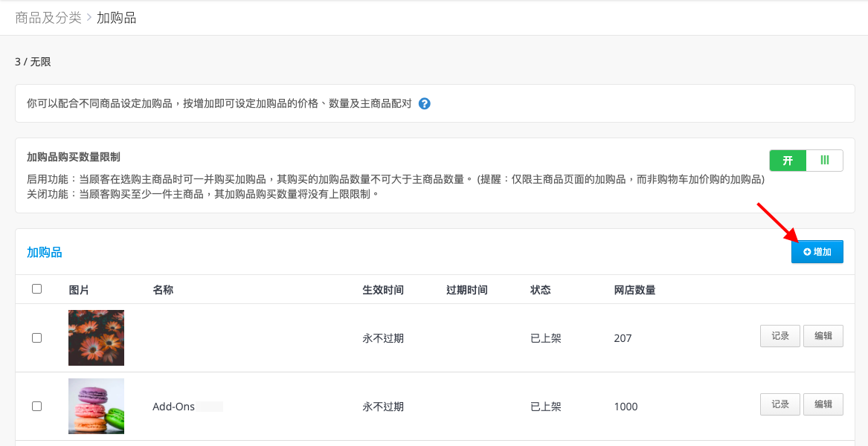Click 编辑 for the flower product
The width and height of the screenshot is (868, 446).
pos(823,336)
